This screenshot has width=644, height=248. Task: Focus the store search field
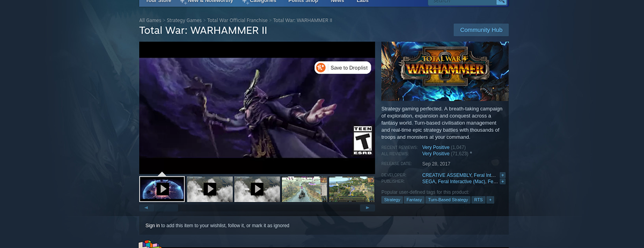[462, 2]
